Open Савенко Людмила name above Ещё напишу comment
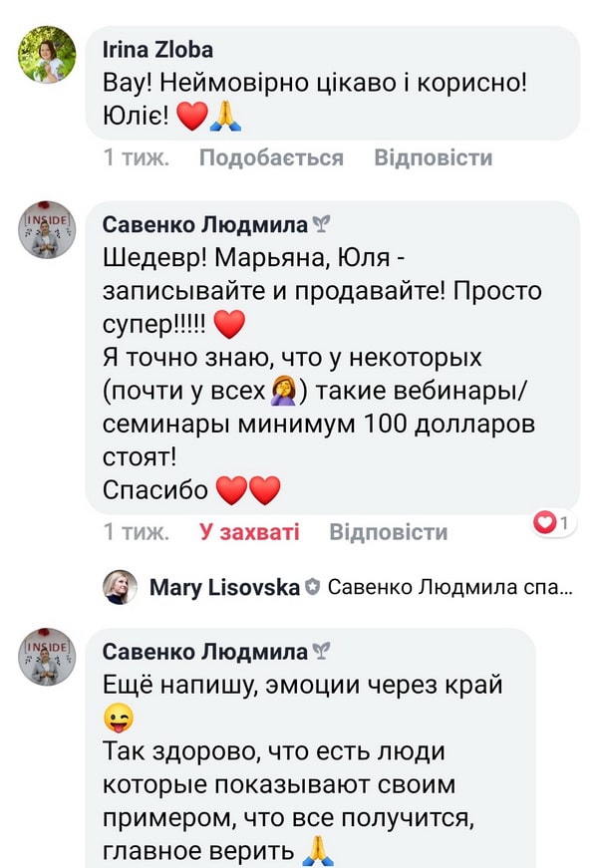Image resolution: width=598 pixels, height=868 pixels. (205, 652)
